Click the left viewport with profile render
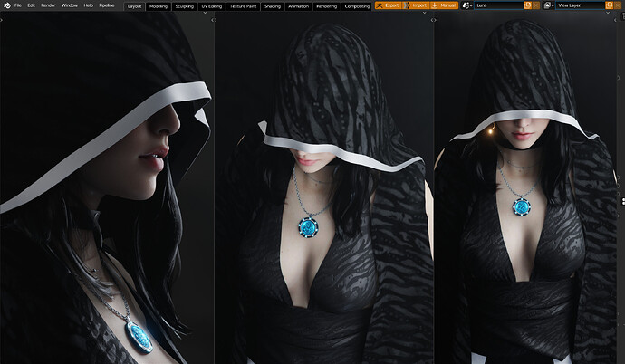This screenshot has width=625, height=364. click(x=107, y=187)
